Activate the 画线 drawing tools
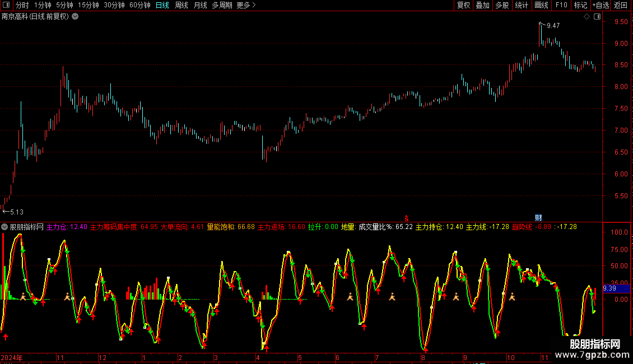This screenshot has height=364, width=633. (x=541, y=5)
